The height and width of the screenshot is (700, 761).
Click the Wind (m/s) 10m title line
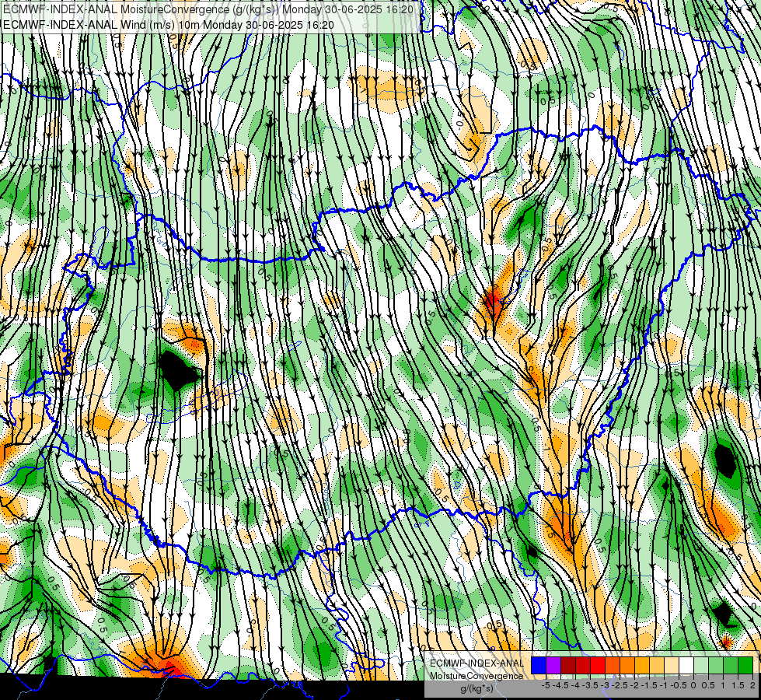(169, 24)
